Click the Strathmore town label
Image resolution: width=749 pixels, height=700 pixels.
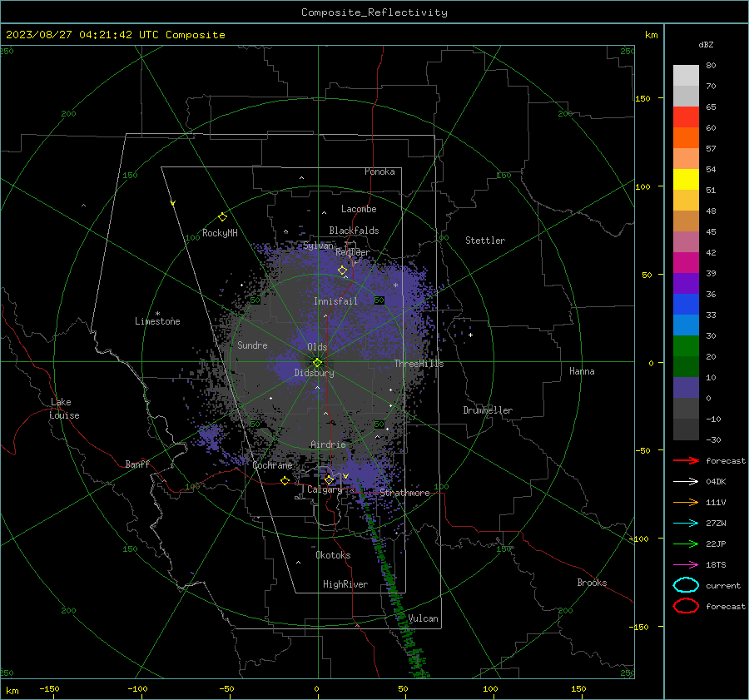[404, 493]
